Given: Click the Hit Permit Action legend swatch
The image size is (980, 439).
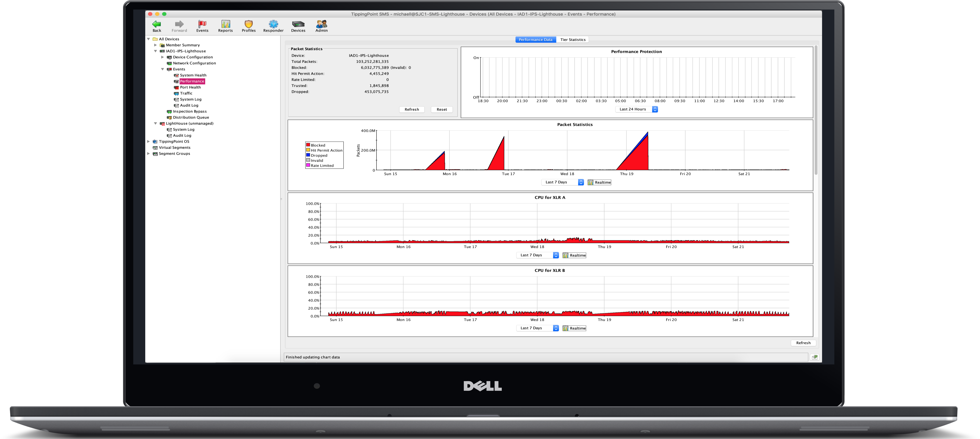Looking at the screenshot, I should [x=308, y=150].
